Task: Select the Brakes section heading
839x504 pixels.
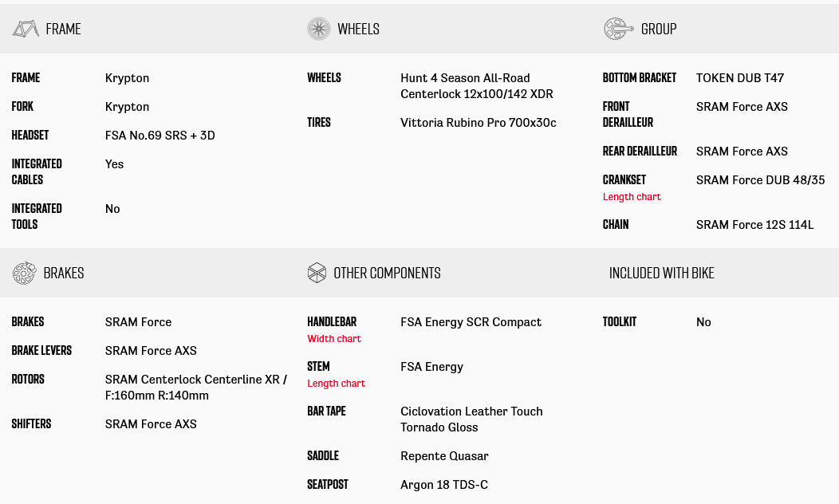Action: point(64,273)
